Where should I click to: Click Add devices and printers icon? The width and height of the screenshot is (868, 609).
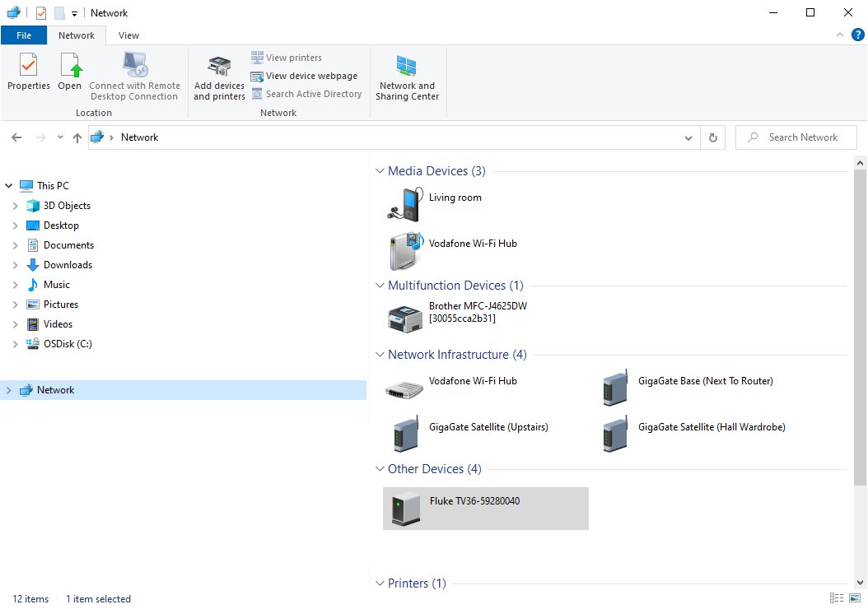219,67
